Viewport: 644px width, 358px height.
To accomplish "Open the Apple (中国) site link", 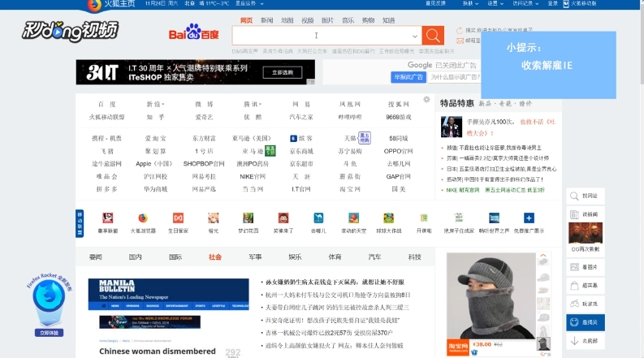I will tap(153, 163).
